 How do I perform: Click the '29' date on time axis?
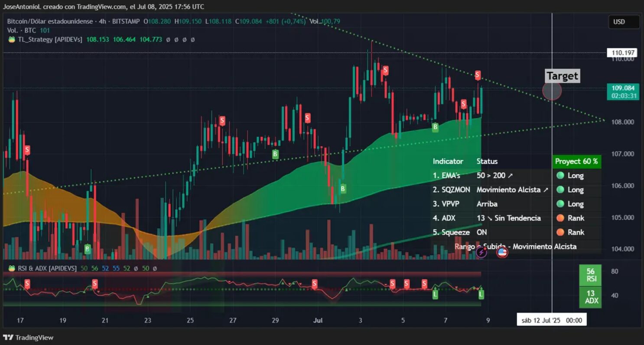[276, 321]
